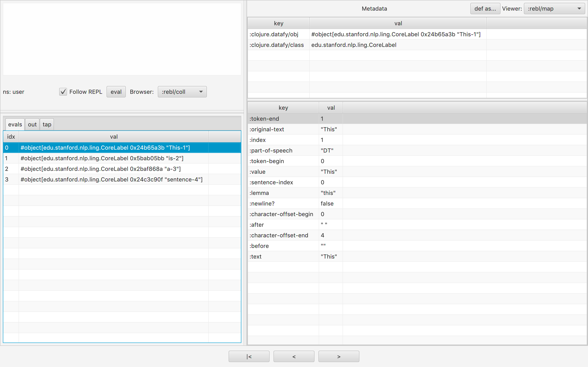
Task: Click the back-to-root navigation button
Action: tap(249, 356)
